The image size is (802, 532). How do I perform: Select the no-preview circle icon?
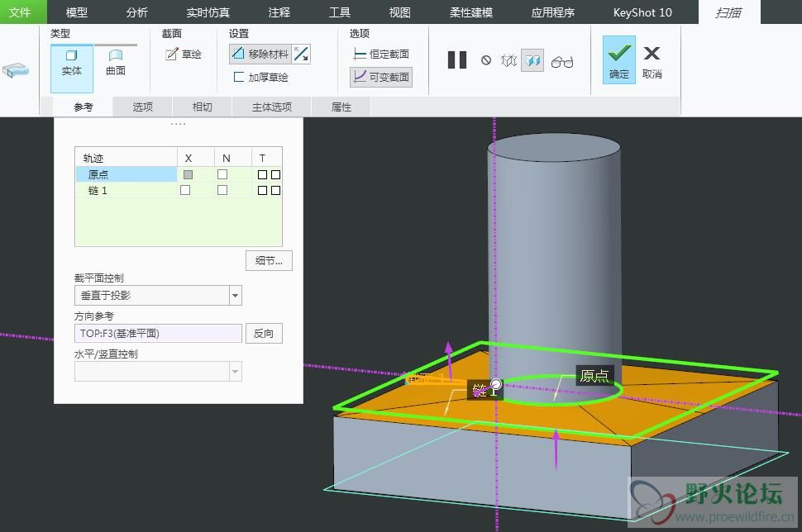[x=486, y=60]
